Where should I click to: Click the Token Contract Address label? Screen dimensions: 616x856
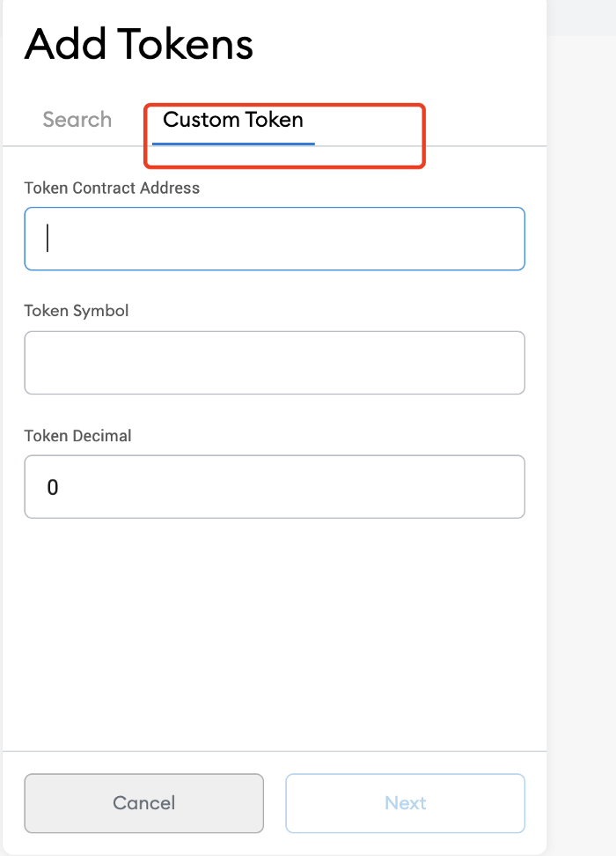pos(112,188)
